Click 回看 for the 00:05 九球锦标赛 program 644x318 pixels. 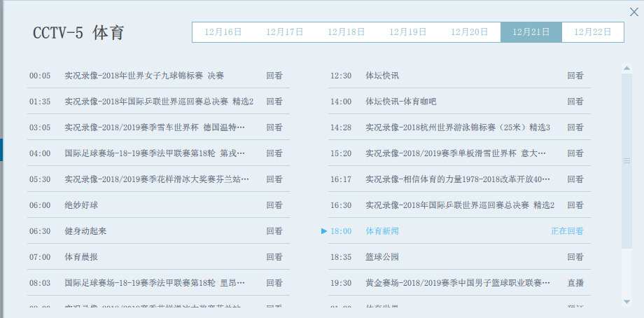[x=274, y=76]
